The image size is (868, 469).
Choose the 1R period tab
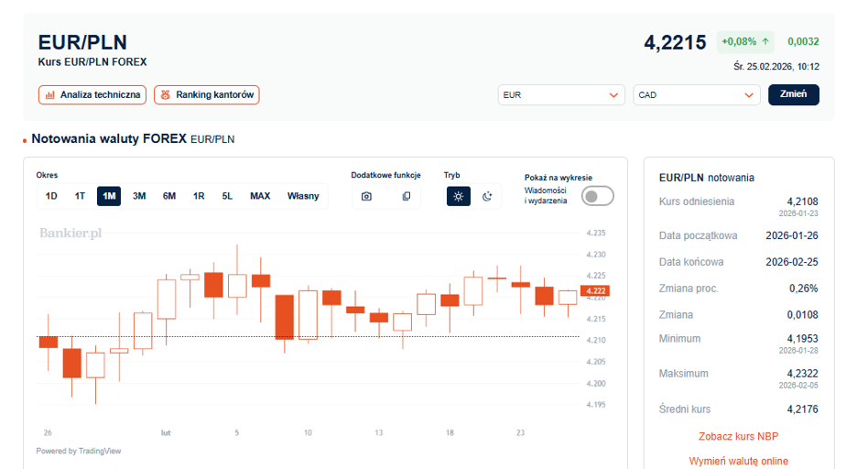(x=199, y=196)
